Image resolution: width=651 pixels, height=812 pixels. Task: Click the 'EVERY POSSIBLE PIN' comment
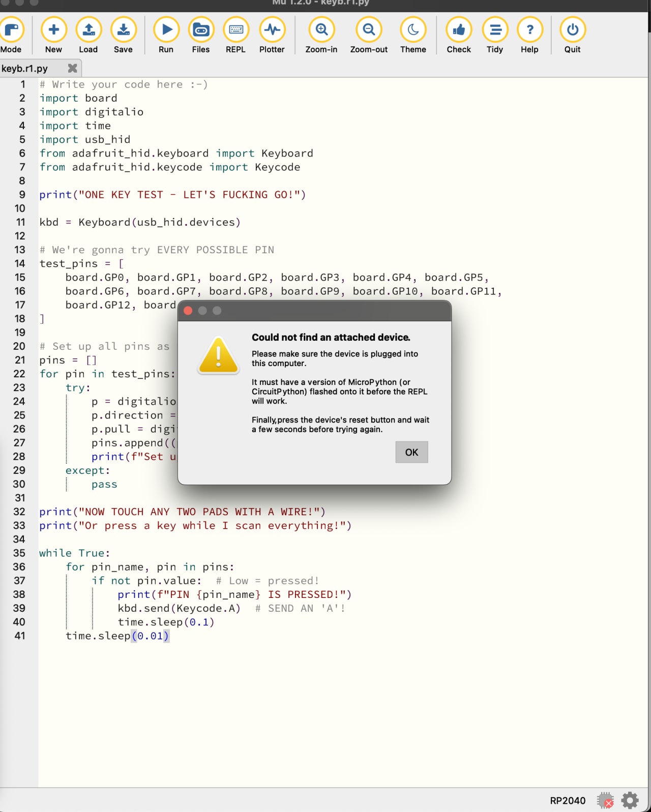pos(216,250)
